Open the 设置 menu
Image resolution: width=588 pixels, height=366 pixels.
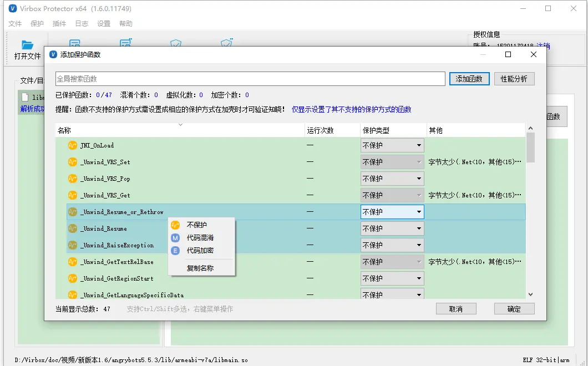(x=104, y=24)
